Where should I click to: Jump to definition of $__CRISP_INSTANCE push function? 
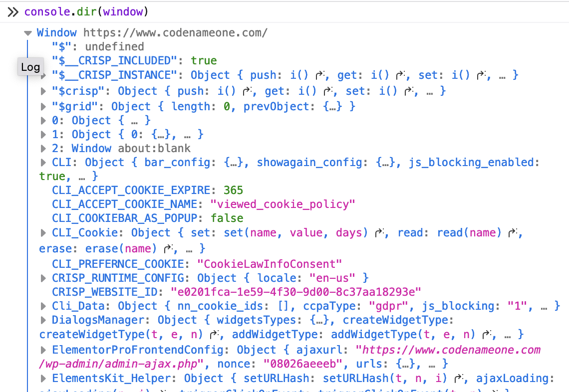pos(320,75)
